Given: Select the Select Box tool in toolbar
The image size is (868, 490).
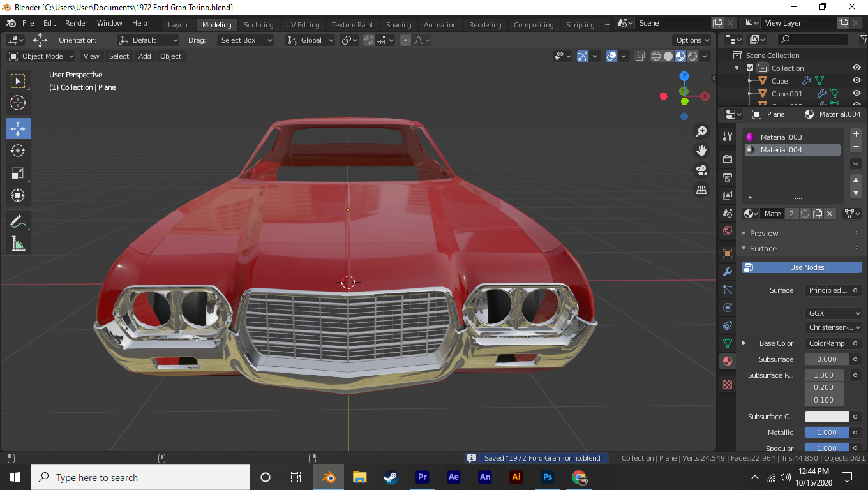Looking at the screenshot, I should (x=18, y=81).
